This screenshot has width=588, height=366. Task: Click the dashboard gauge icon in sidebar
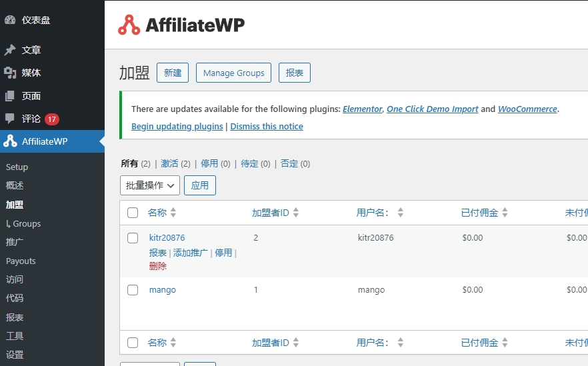click(10, 20)
